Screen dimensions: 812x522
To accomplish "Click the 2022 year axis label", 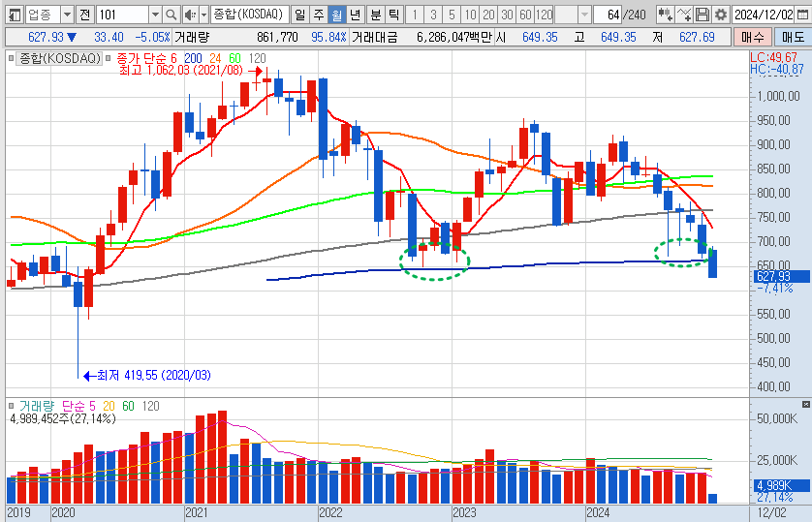I will pyautogui.click(x=330, y=512).
